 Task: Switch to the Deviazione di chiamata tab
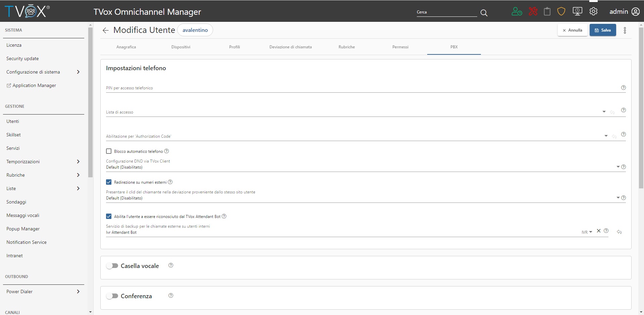click(x=291, y=47)
